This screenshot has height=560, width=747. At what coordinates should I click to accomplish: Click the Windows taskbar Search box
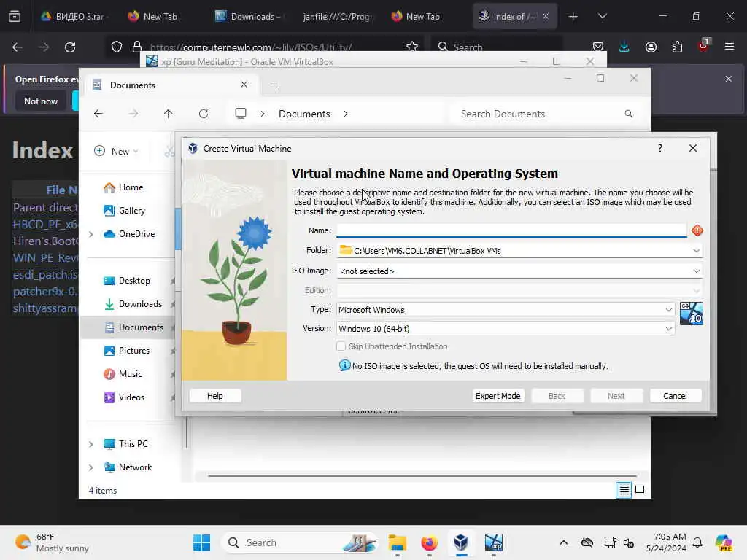(299, 542)
